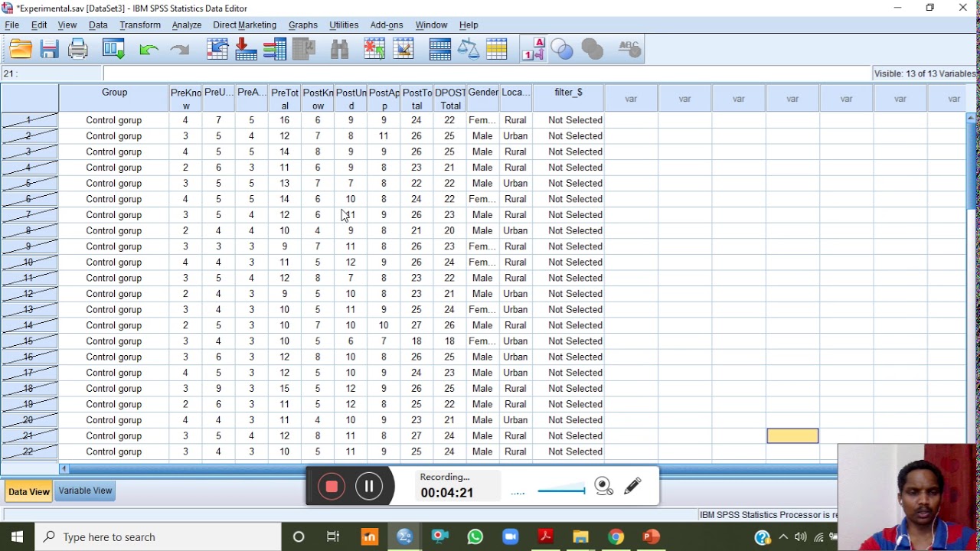The width and height of the screenshot is (980, 551).
Task: Select row 1 number header
Action: 29,120
